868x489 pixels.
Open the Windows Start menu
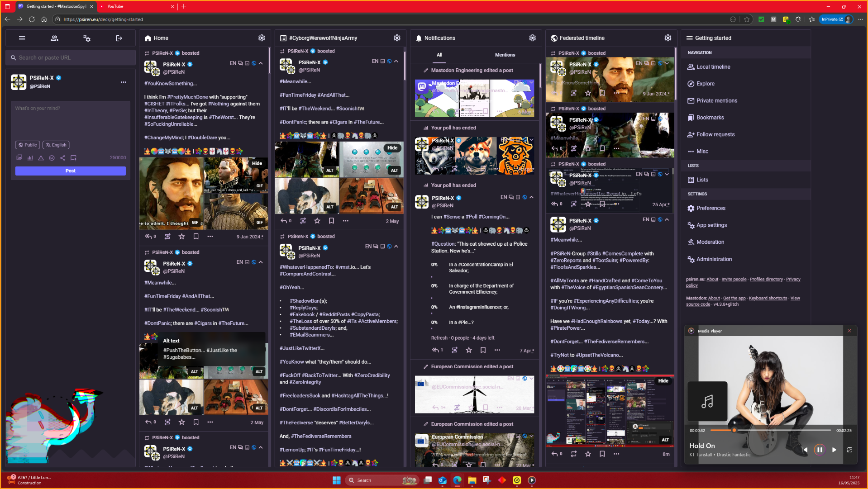pos(336,480)
